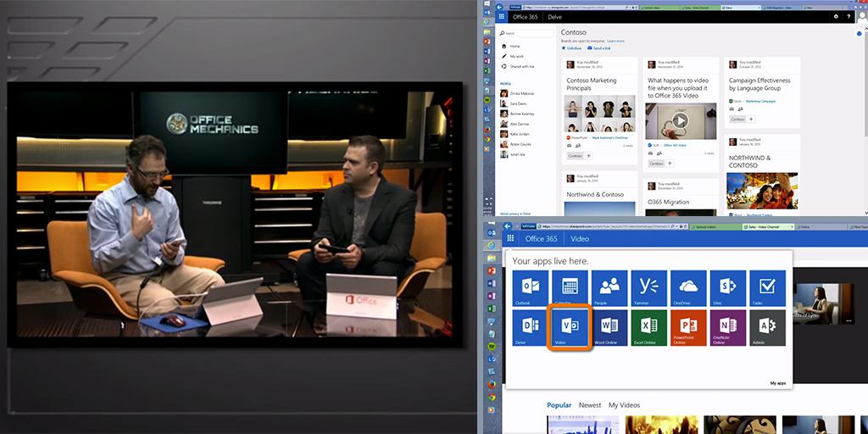The width and height of the screenshot is (868, 434).
Task: Open the My apps link in launcher
Action: point(778,383)
